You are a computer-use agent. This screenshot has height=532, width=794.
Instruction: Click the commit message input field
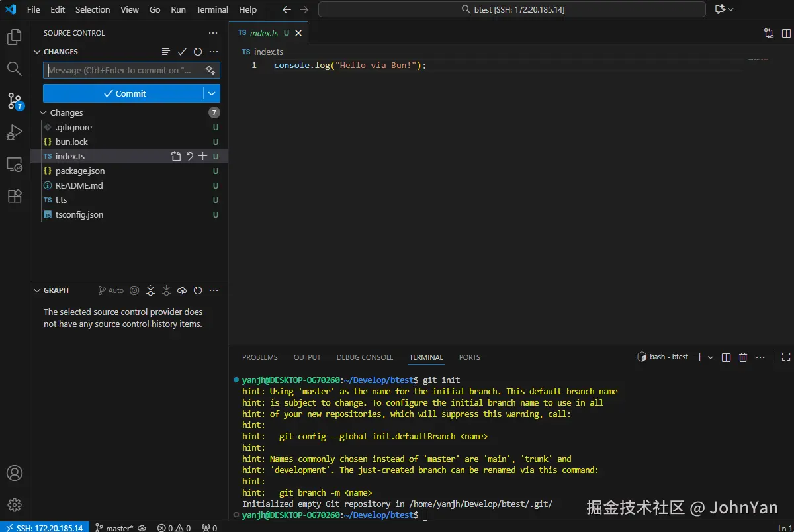tap(122, 71)
